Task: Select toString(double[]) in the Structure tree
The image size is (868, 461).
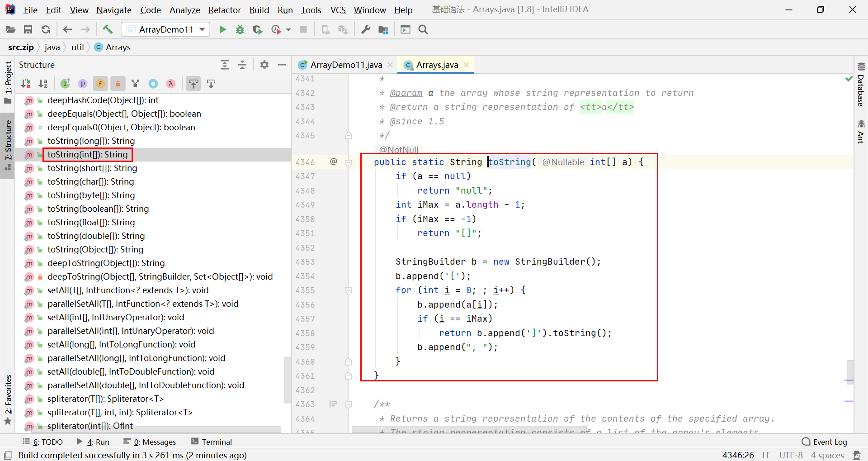Action: pos(96,236)
